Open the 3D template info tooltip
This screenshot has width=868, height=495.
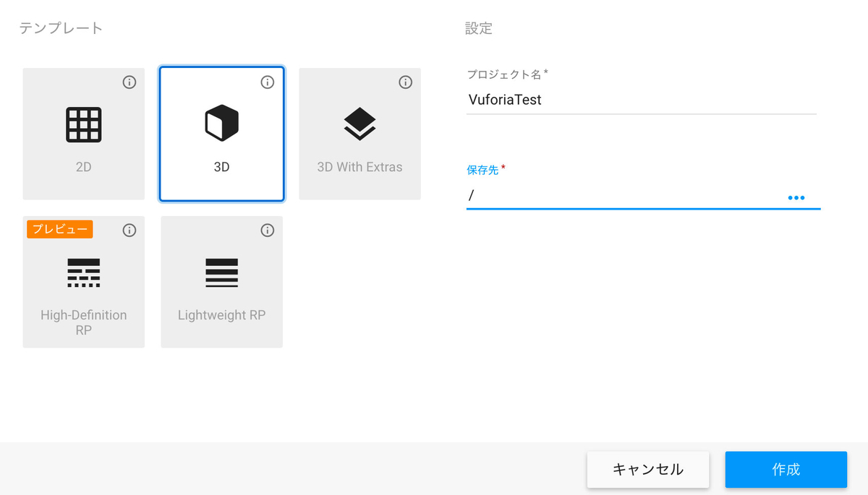267,82
